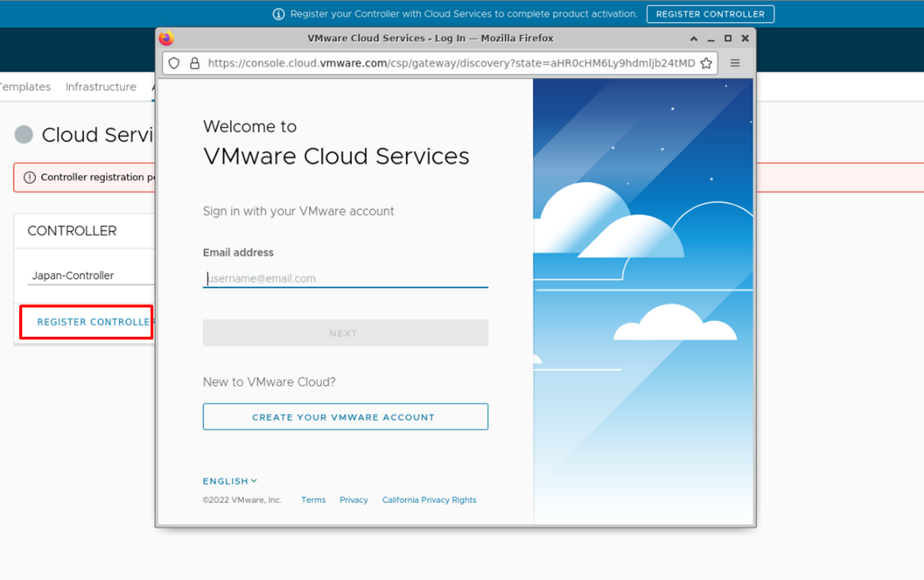The height and width of the screenshot is (580, 924).
Task: Click the warning icon in the registration alert
Action: (x=29, y=177)
